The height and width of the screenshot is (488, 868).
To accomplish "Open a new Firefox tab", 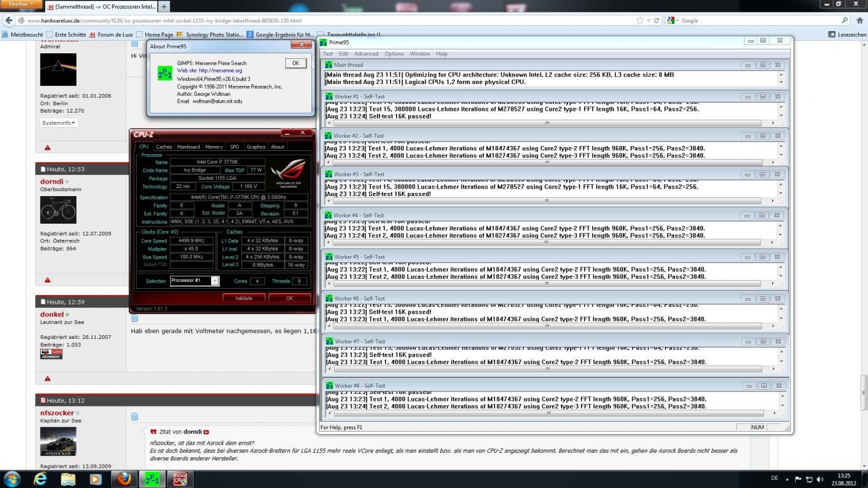I will [164, 6].
